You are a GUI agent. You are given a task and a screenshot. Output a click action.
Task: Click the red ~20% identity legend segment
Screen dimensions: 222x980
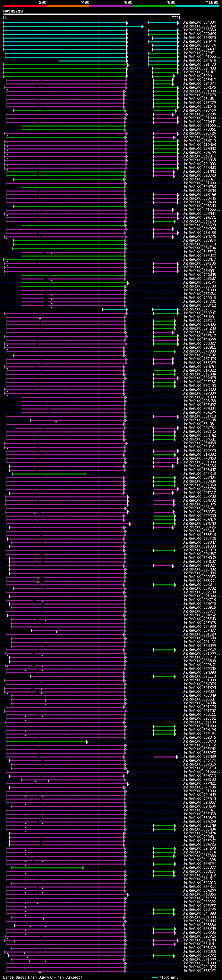[x=25, y=6]
